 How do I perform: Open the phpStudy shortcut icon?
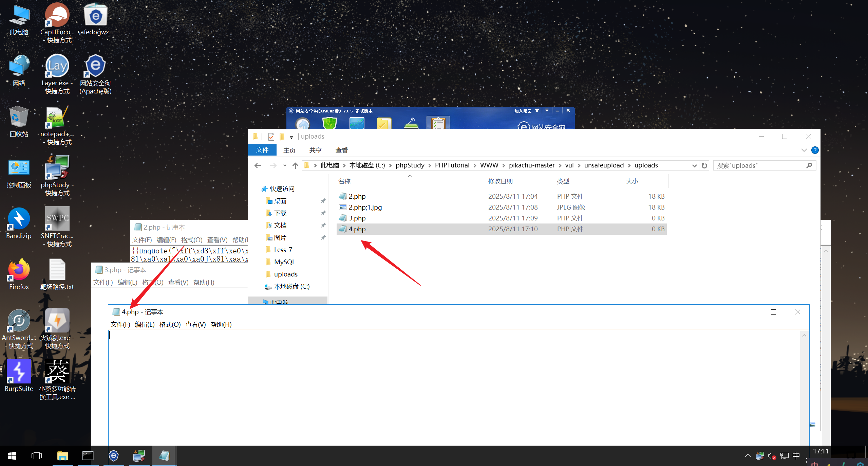(57, 168)
